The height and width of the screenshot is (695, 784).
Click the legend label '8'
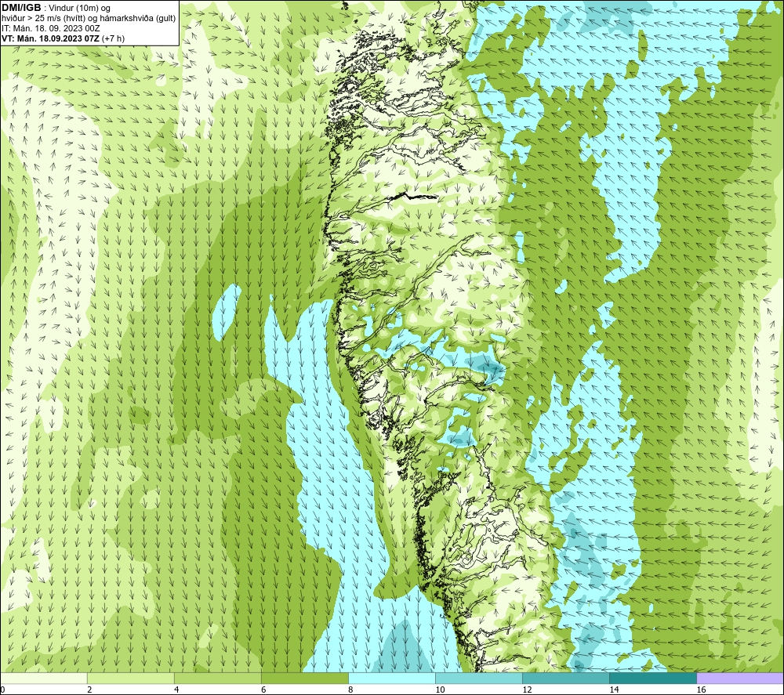[350, 690]
